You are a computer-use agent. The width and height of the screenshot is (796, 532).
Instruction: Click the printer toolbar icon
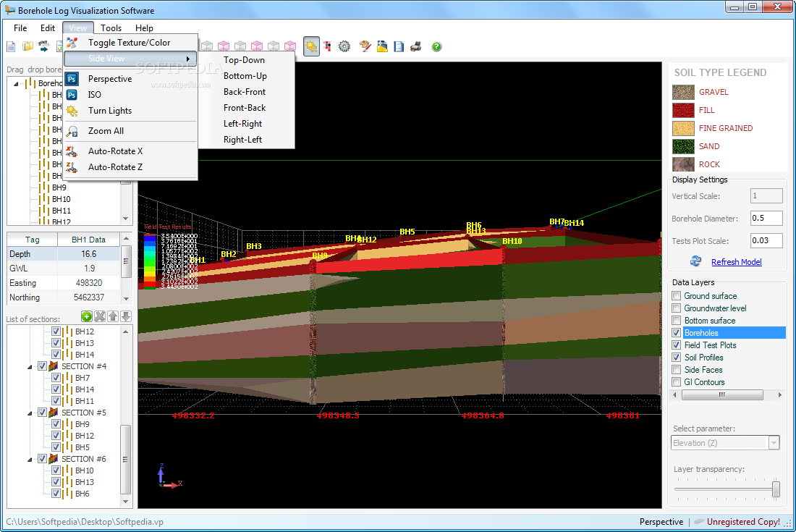point(416,47)
